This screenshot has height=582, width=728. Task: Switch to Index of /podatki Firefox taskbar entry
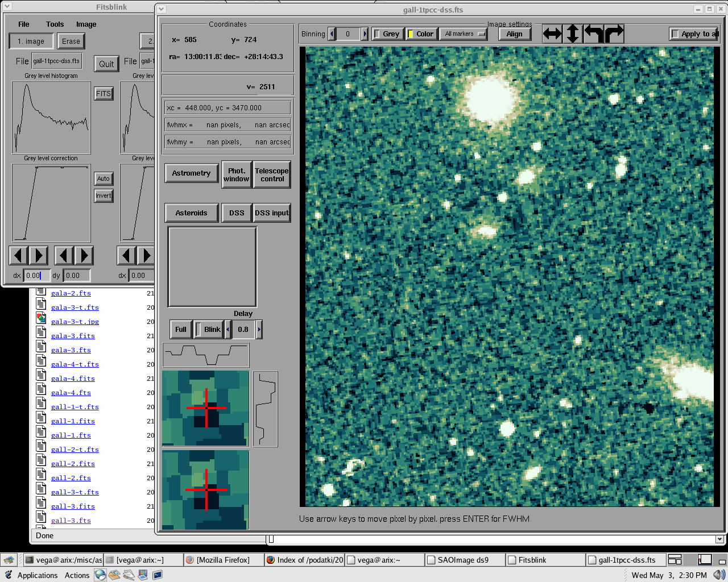point(304,560)
